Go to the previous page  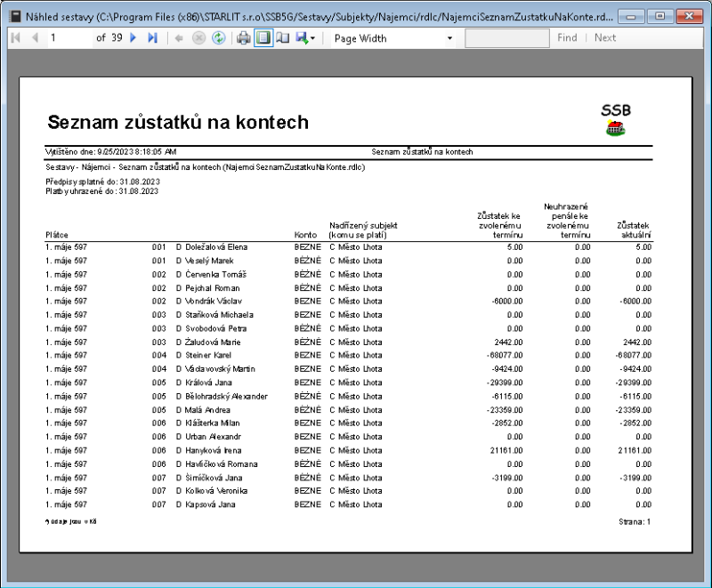[x=33, y=37]
